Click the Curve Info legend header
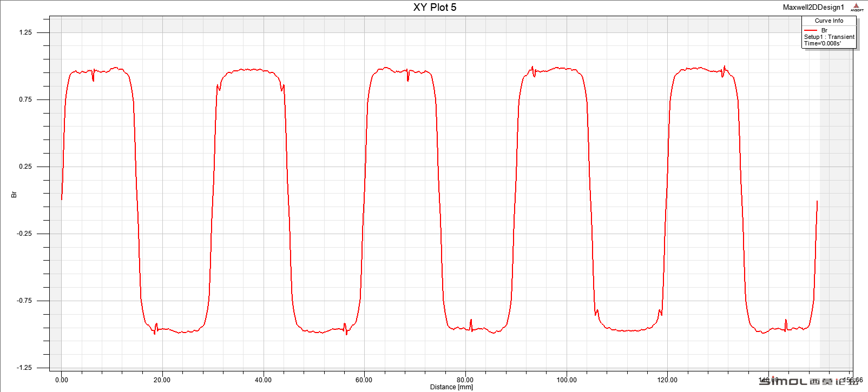 click(x=829, y=21)
